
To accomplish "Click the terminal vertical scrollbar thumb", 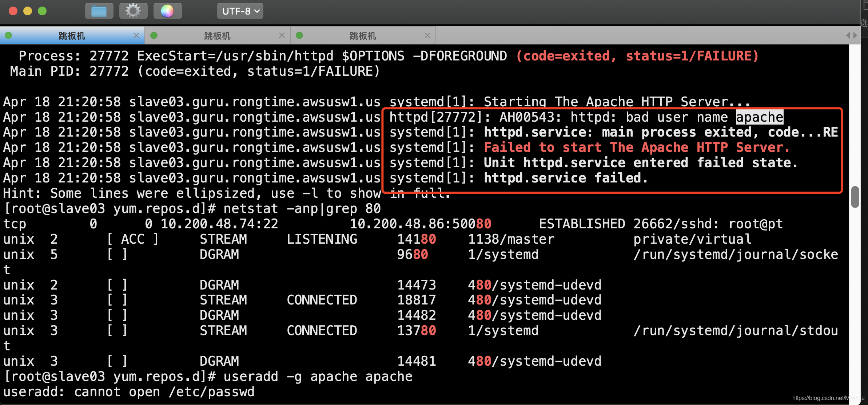I will (855, 197).
